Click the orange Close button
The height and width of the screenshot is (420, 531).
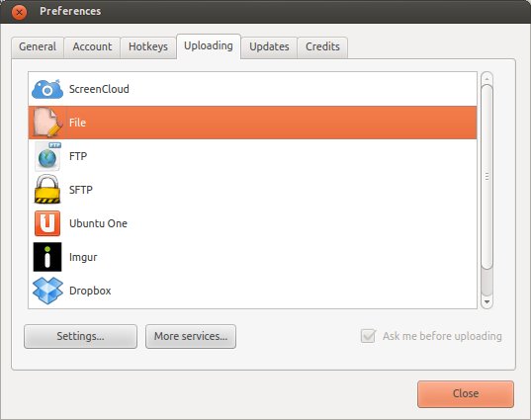click(x=466, y=394)
